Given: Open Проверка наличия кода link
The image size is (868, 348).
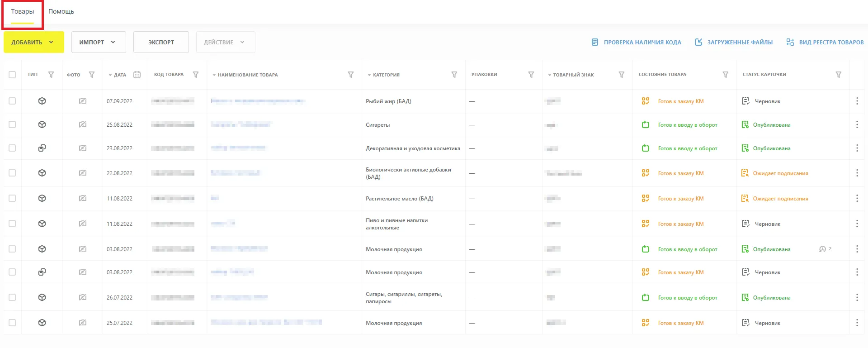Looking at the screenshot, I should coord(637,43).
